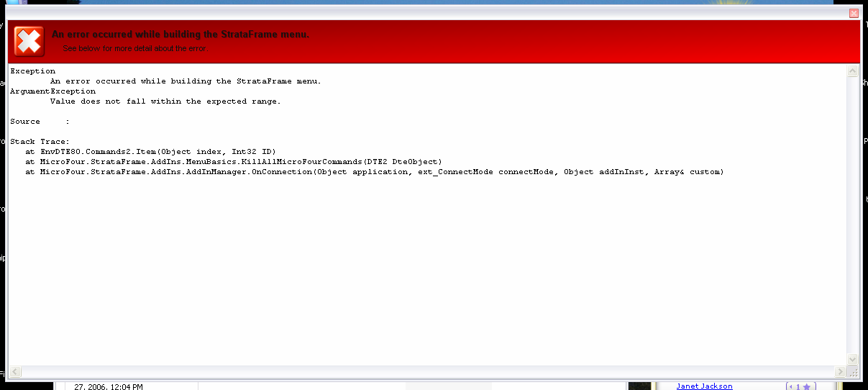Click the 'Source' line in error text
This screenshot has height=390, width=868.
40,122
